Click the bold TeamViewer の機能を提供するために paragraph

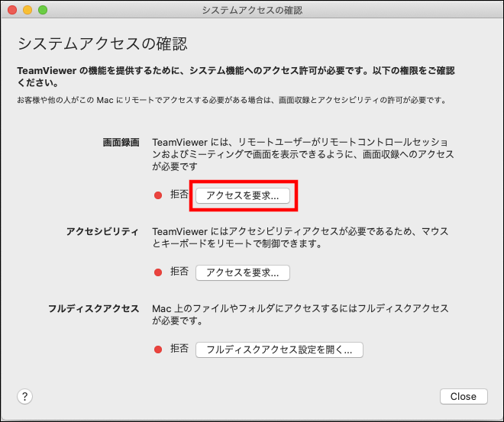pos(236,76)
